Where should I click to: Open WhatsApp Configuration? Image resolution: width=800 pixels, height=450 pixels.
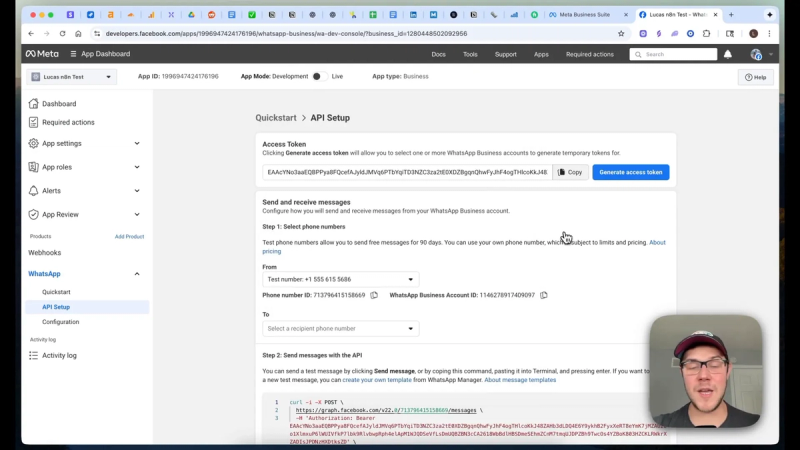pos(61,322)
